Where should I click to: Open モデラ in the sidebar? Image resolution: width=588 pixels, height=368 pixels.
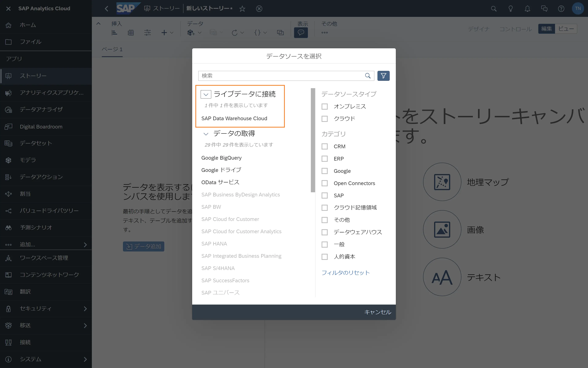tap(46, 160)
